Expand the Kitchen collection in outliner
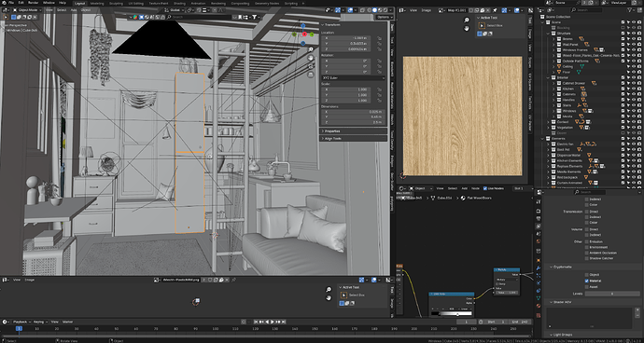644x343 pixels. (x=553, y=89)
